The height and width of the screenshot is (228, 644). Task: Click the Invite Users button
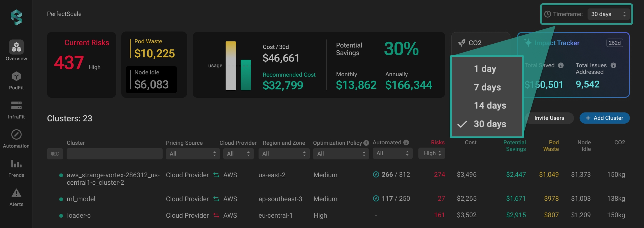click(549, 118)
